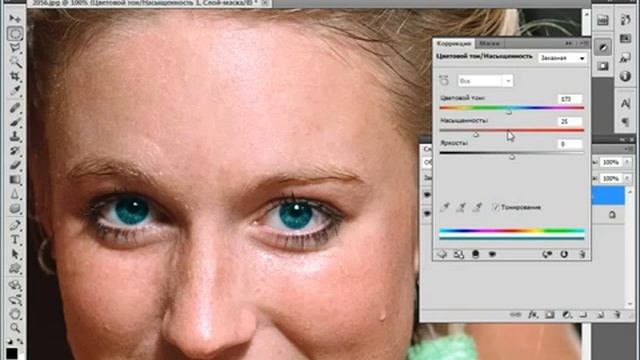Select the Healing Brush tool
This screenshot has height=360, width=640.
point(15,108)
